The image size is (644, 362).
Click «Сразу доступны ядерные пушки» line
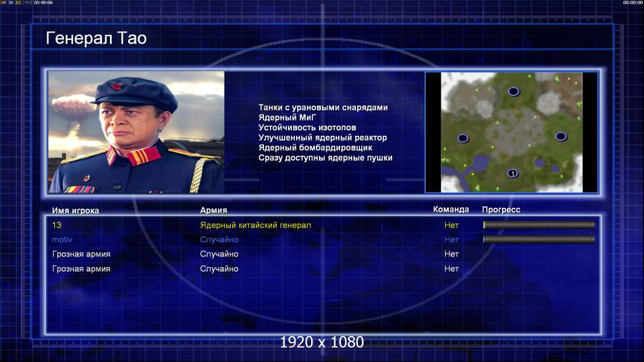click(325, 158)
